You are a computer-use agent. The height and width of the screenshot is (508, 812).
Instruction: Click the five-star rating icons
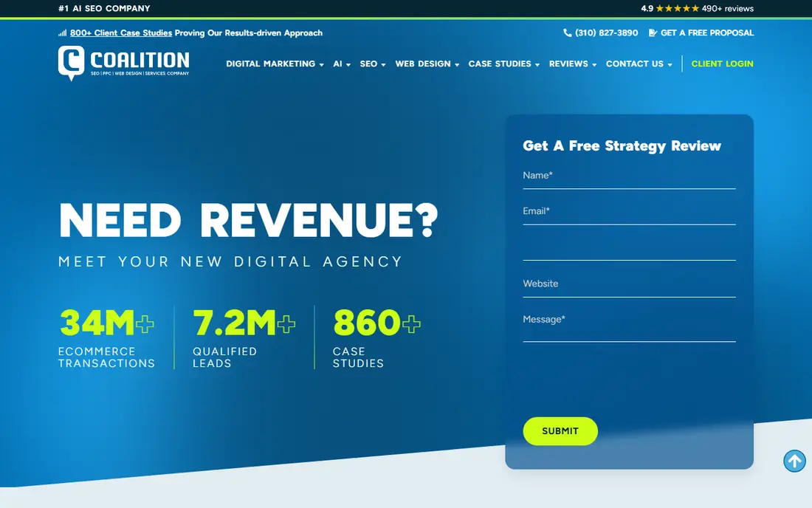pyautogui.click(x=678, y=8)
